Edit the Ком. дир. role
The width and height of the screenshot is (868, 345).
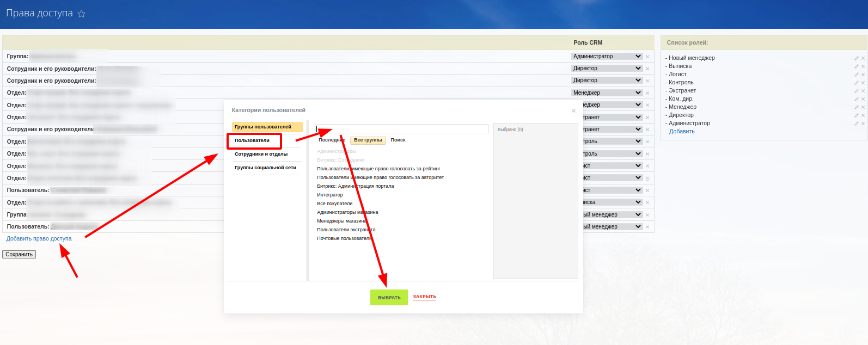(856, 99)
